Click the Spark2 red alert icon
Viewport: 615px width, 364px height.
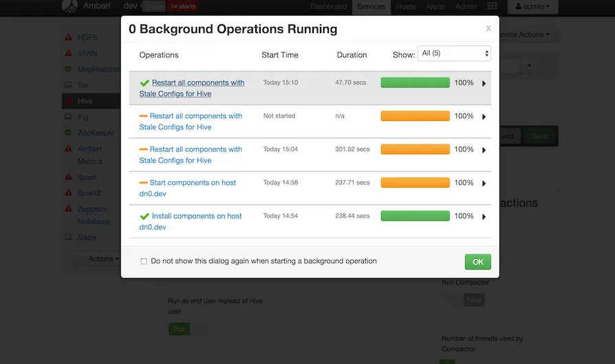click(x=68, y=193)
